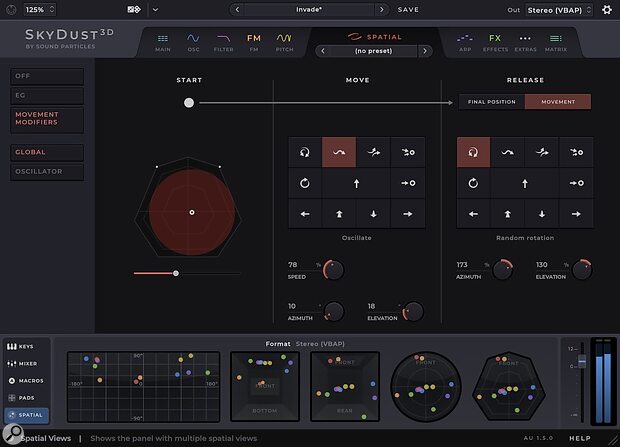
Task: Select random rotation icon in Move grid
Action: click(x=305, y=152)
